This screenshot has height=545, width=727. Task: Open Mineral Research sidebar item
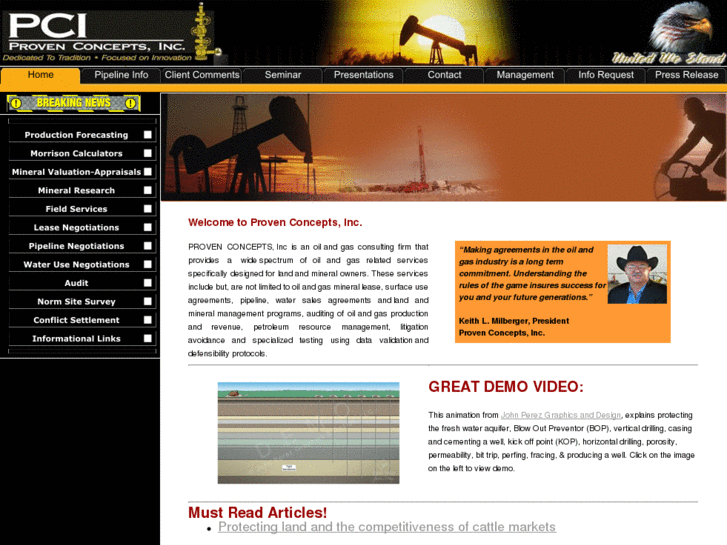[x=83, y=190]
